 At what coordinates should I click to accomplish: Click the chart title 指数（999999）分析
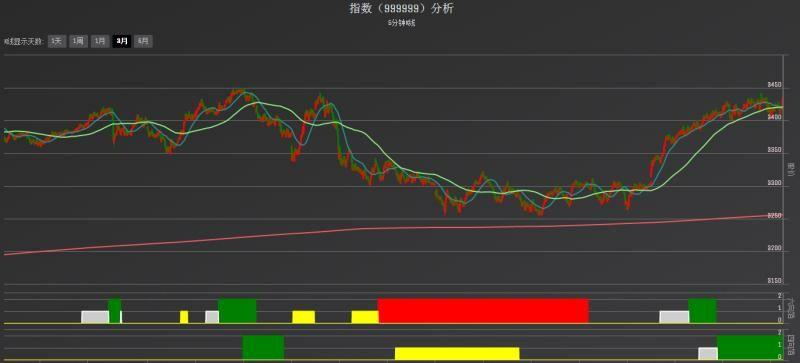(401, 8)
